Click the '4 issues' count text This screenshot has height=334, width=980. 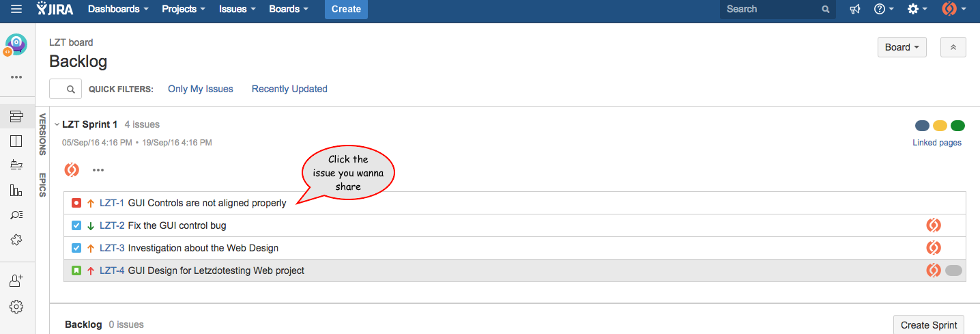coord(142,124)
